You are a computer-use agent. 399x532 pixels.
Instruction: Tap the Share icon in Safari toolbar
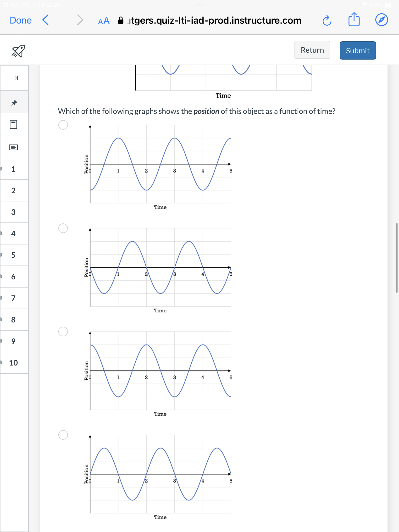click(x=354, y=20)
